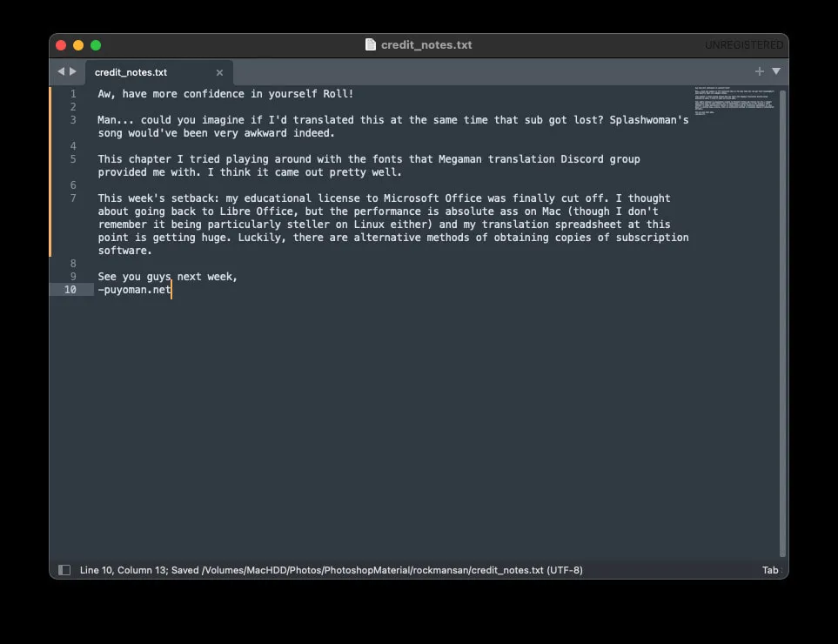Viewport: 838px width, 644px height.
Task: Open the tab list dropdown arrow
Action: click(x=776, y=71)
